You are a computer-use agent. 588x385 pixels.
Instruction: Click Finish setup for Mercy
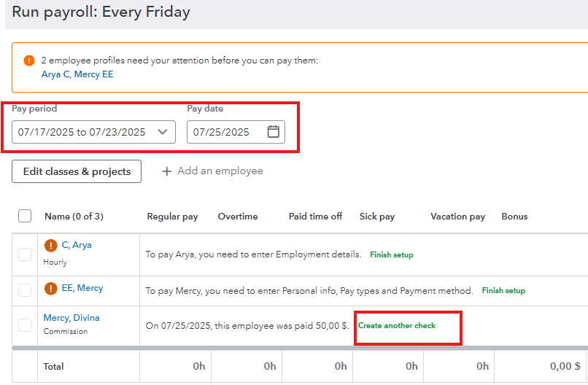click(x=503, y=290)
